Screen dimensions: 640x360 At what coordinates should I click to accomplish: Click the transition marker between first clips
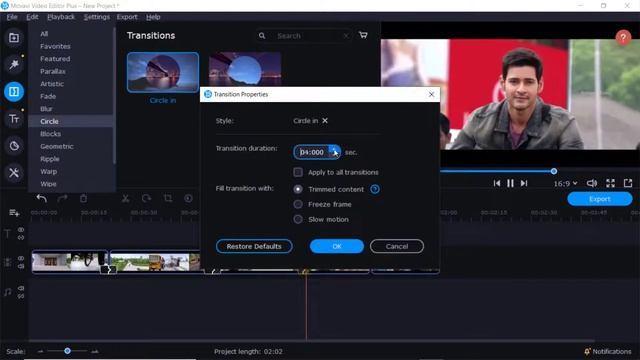tap(108, 269)
